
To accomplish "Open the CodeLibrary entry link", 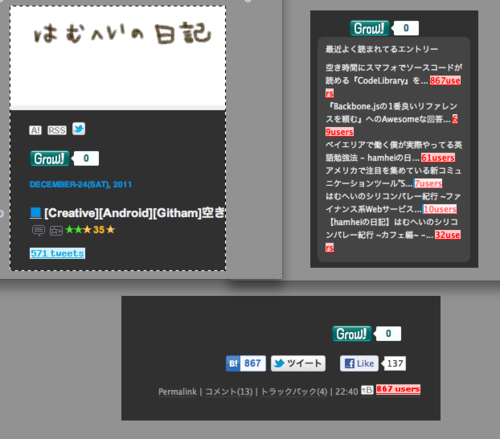I will [393, 74].
